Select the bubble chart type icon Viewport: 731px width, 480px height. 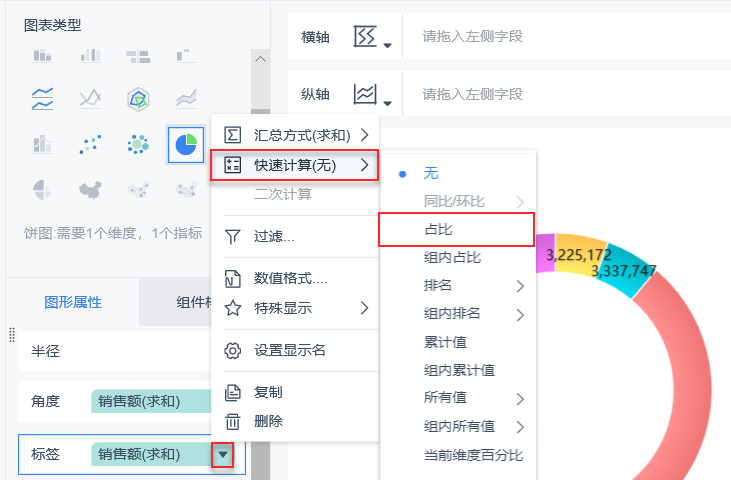(138, 144)
